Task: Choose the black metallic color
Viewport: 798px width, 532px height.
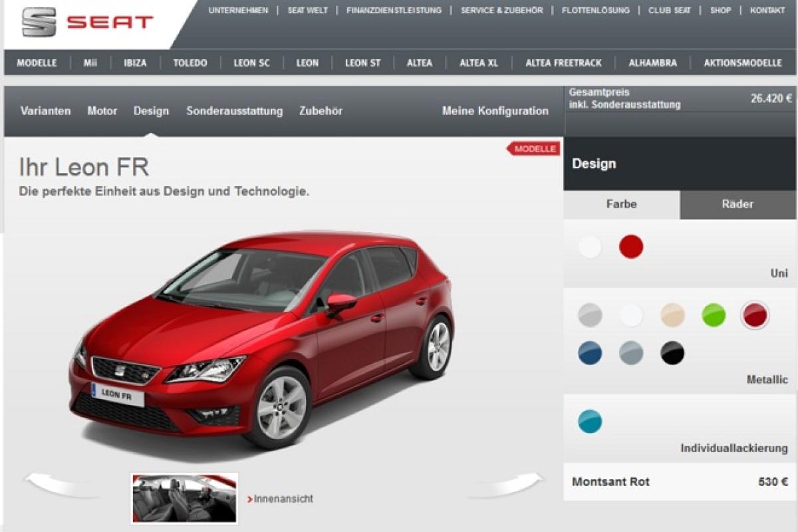Action: pyautogui.click(x=672, y=352)
